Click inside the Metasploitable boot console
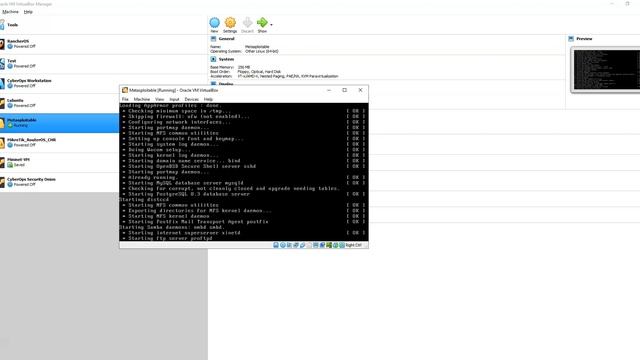Viewport: 640px width, 360px height. click(244, 172)
